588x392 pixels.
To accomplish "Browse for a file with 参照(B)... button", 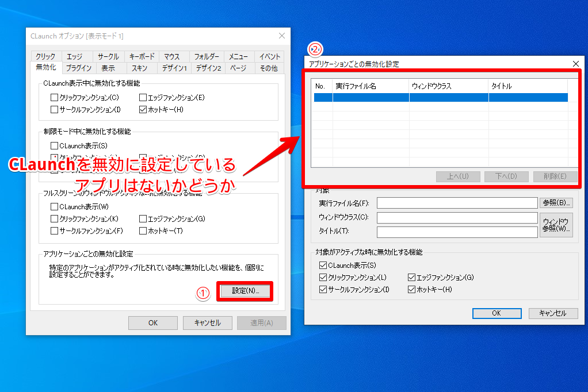I will (x=556, y=203).
